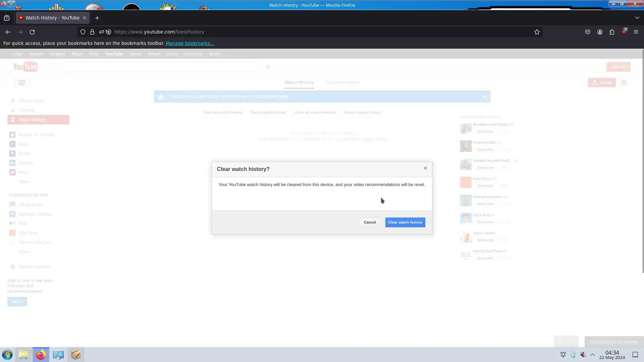This screenshot has width=644, height=362.
Task: Open a new browser tab
Action: click(97, 18)
